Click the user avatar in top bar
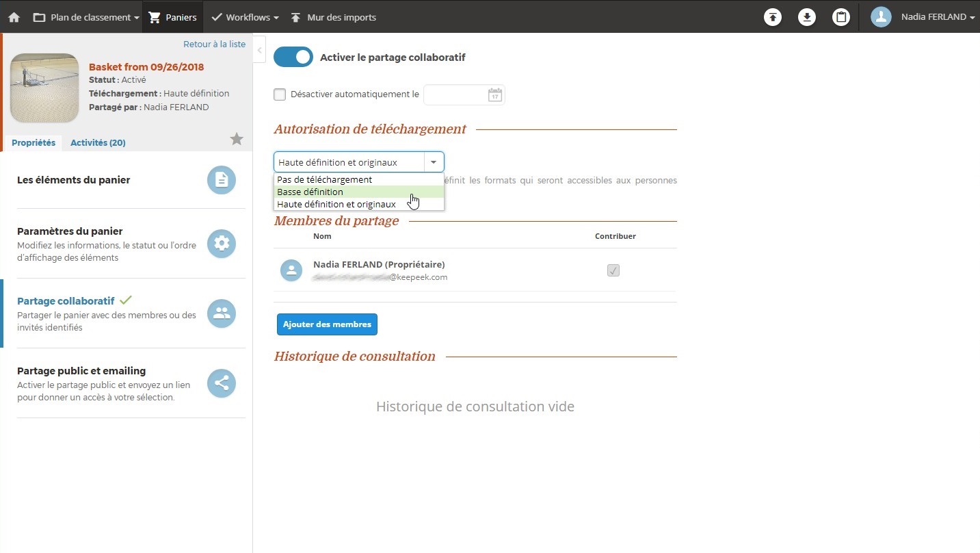This screenshot has width=980, height=553. [x=881, y=17]
